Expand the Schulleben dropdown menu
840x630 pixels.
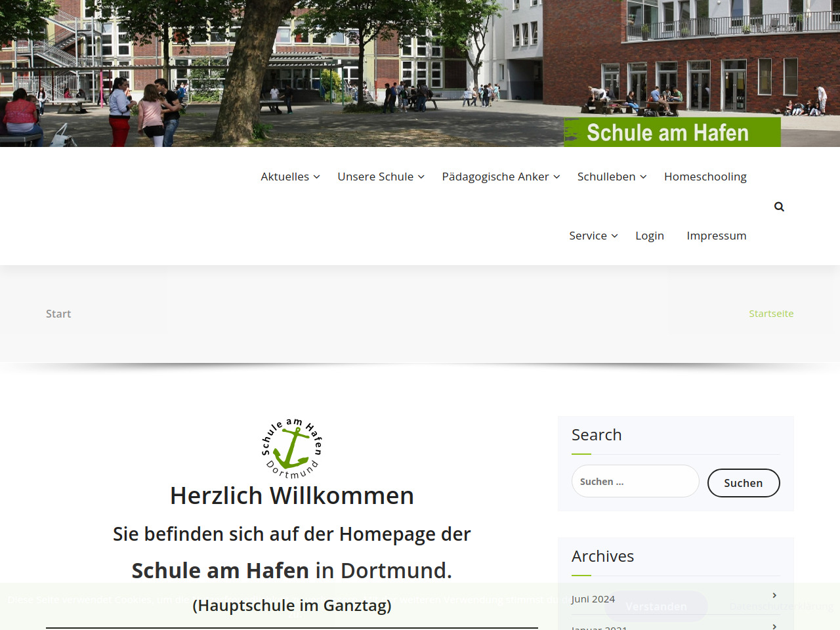612,177
